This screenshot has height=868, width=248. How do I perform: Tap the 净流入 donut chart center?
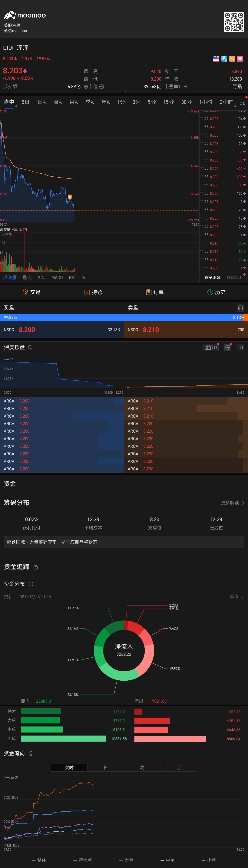tap(124, 650)
